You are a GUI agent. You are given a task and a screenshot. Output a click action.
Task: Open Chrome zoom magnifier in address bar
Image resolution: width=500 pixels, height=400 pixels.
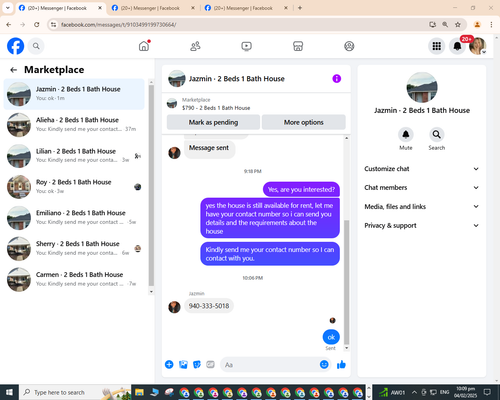[x=445, y=24]
